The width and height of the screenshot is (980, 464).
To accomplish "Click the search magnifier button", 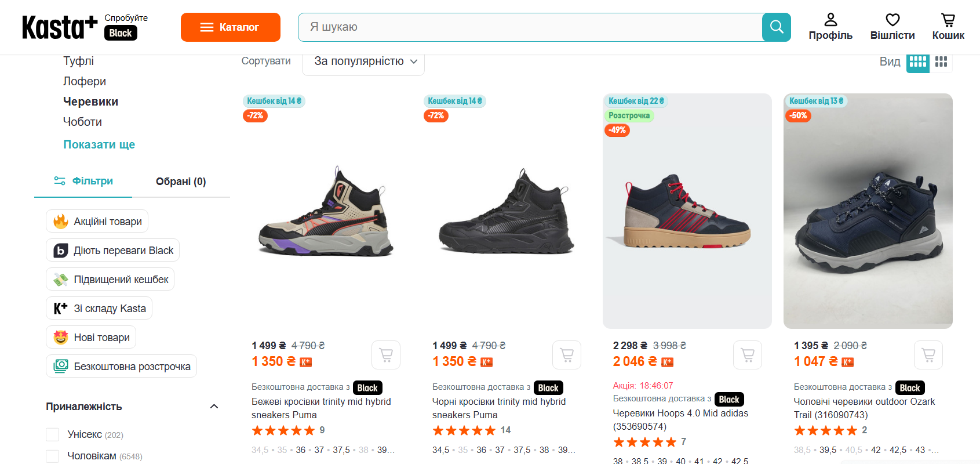I will coord(776,27).
